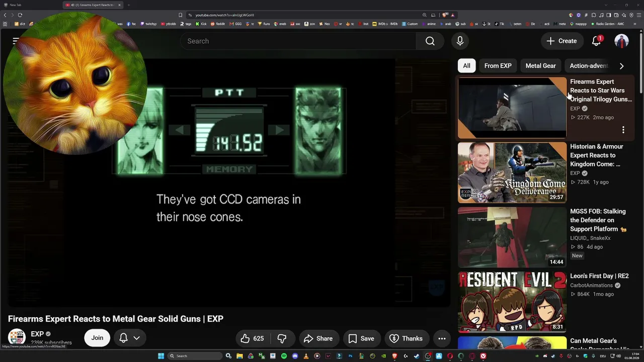Share the video
Image resolution: width=644 pixels, height=362 pixels.
coord(318,338)
